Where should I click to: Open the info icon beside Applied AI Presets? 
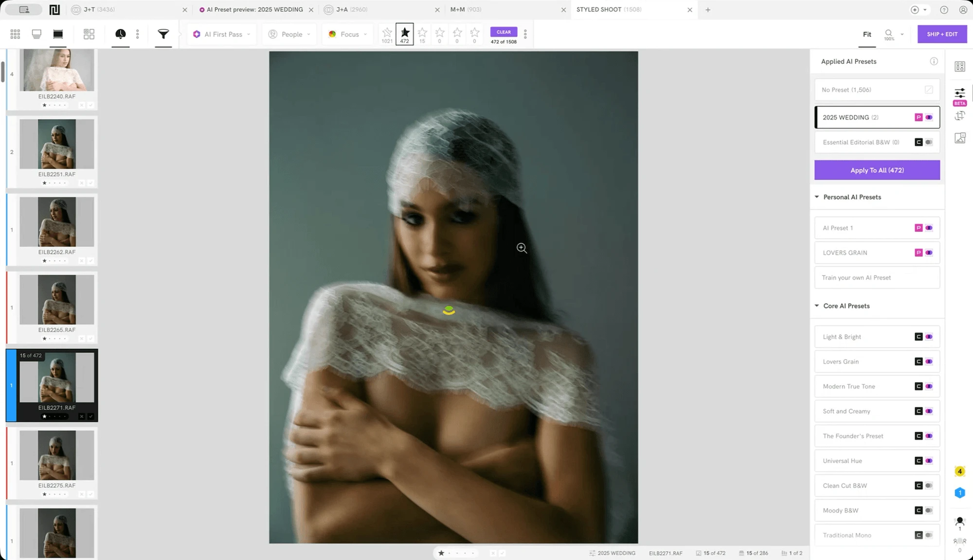pyautogui.click(x=934, y=61)
